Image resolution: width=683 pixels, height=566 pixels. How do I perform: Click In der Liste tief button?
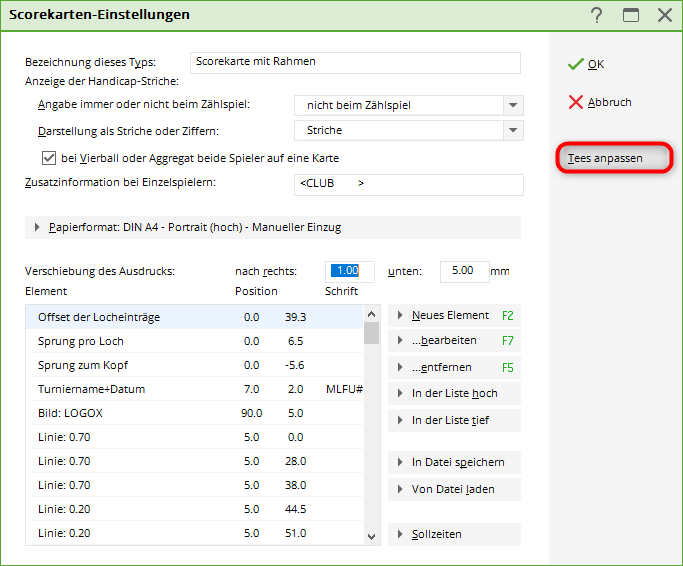[453, 420]
